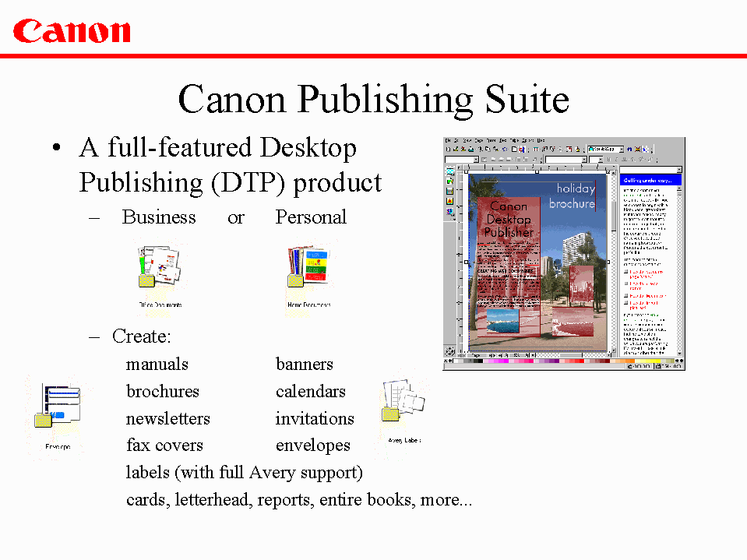The width and height of the screenshot is (747, 560).
Task: Pick the magenta swatch in the color palette
Action: [x=503, y=361]
